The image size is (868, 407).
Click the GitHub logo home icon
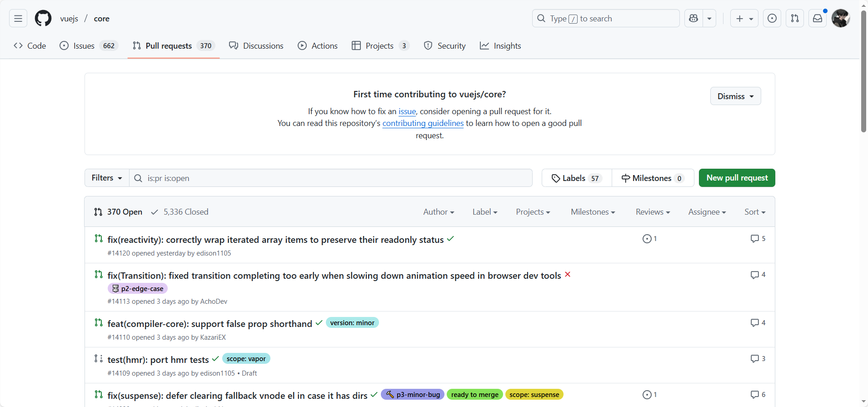point(43,19)
